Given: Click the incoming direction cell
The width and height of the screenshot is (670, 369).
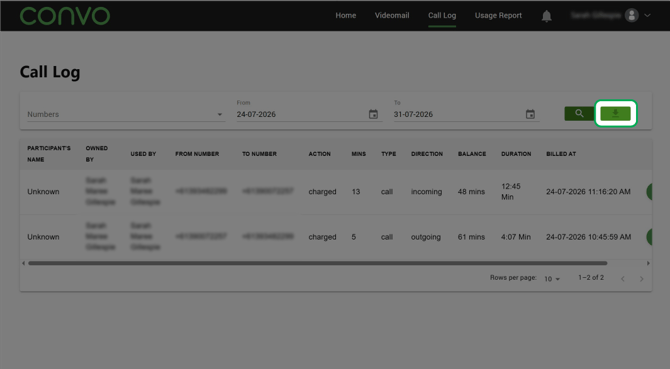Looking at the screenshot, I should click(426, 192).
